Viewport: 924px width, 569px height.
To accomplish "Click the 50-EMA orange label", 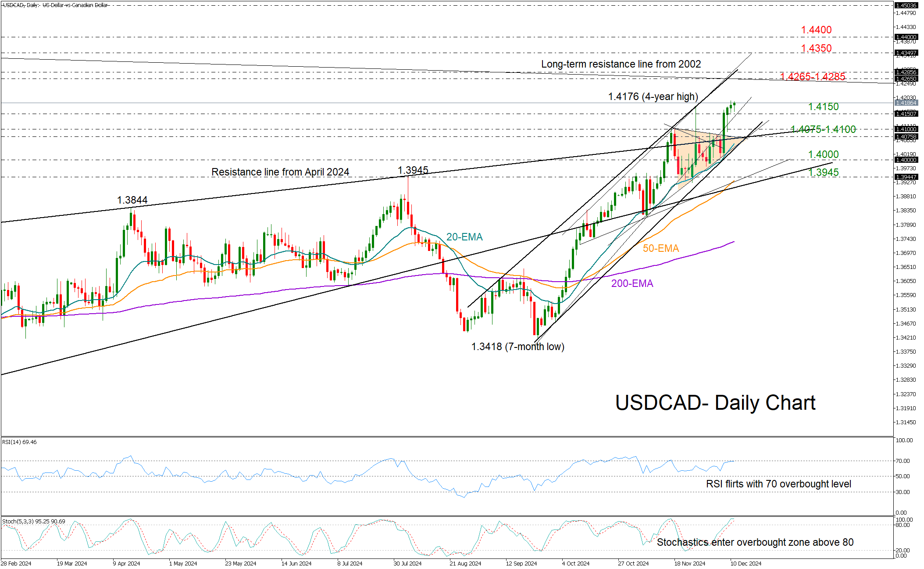I will [x=660, y=248].
